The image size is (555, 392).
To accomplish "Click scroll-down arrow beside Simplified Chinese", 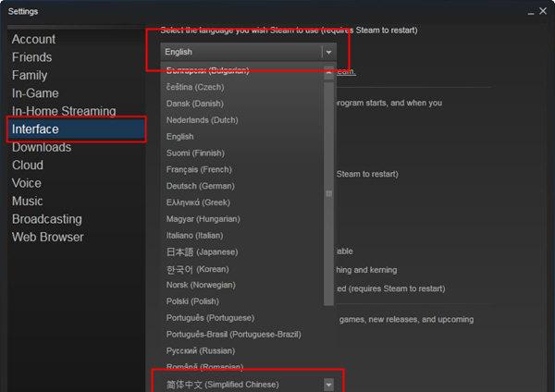I will [x=328, y=385].
